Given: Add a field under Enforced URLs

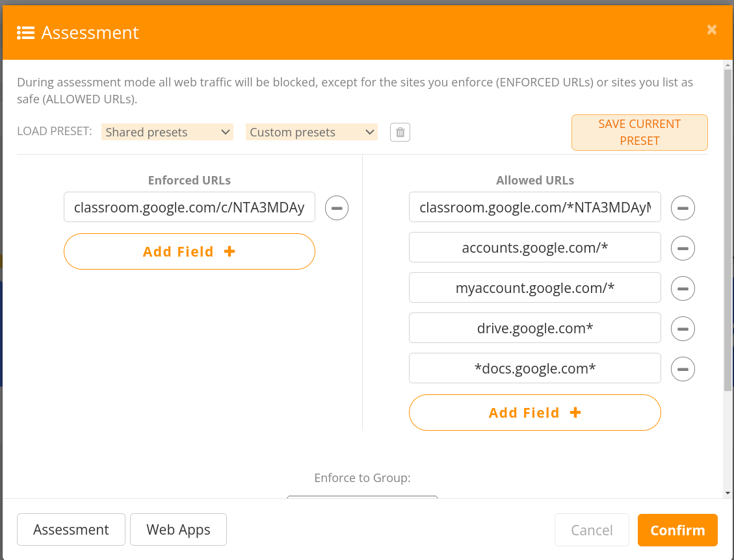Looking at the screenshot, I should click(x=189, y=251).
